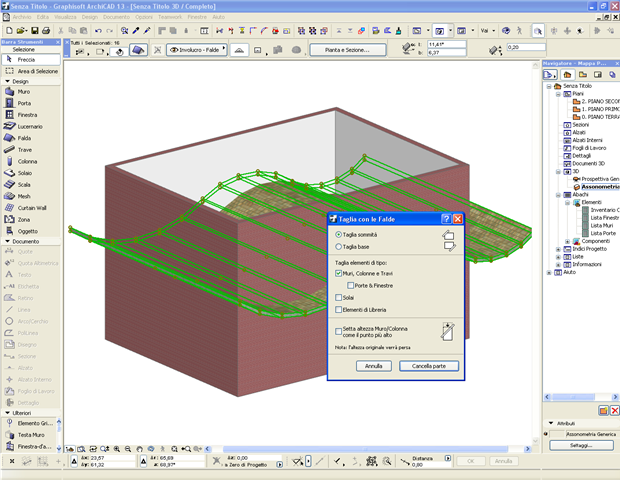Select the Finestra window tool
This screenshot has height=480, width=620.
tap(27, 115)
